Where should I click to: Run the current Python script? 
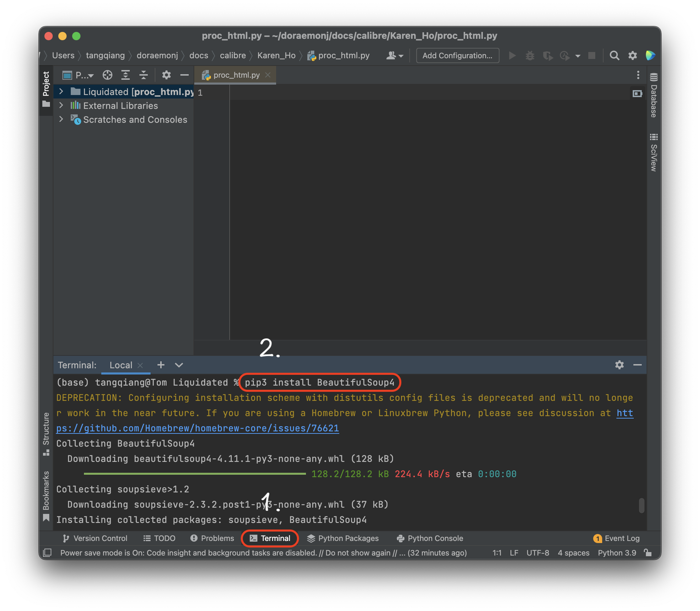click(512, 55)
